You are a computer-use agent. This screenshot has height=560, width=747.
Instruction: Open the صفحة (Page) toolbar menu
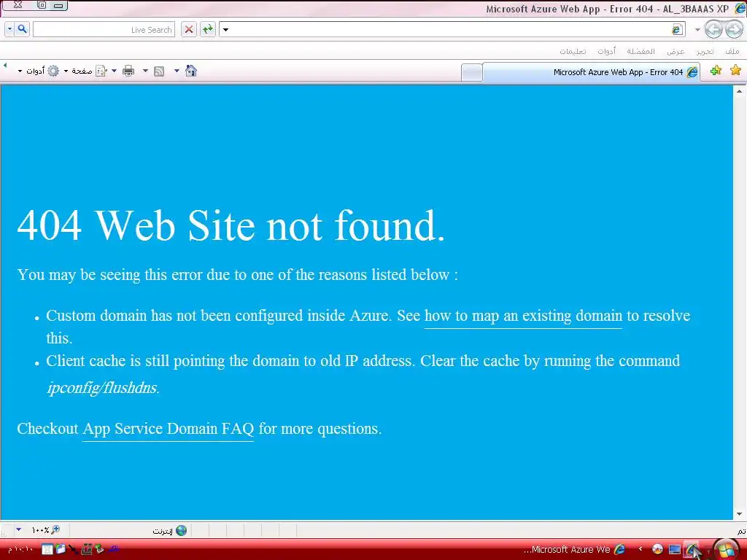(85, 71)
